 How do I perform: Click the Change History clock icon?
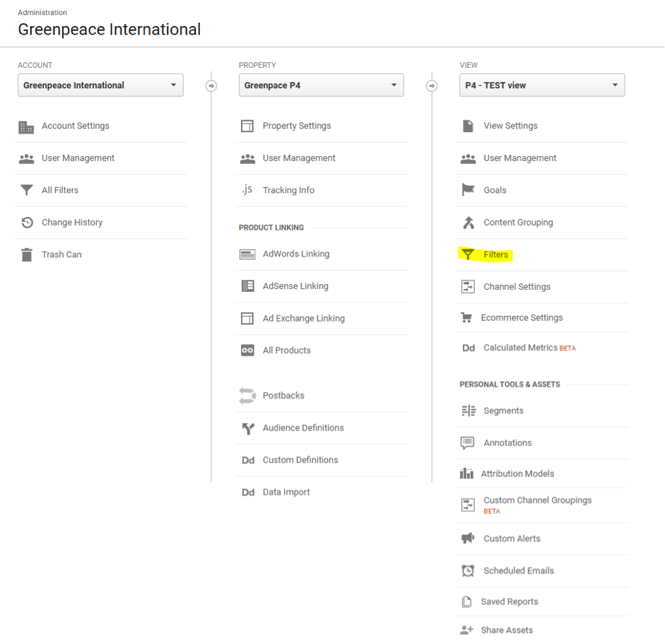point(27,222)
